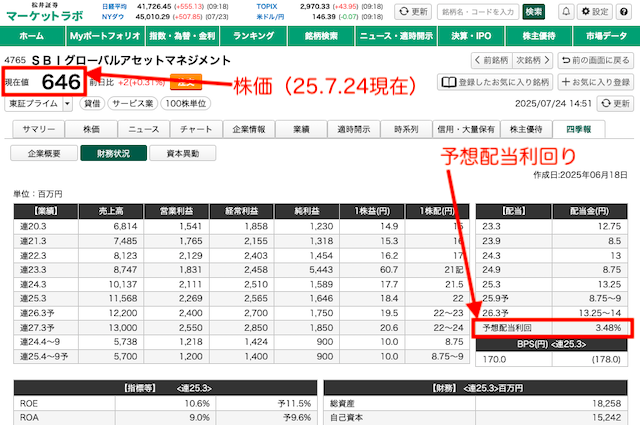Viewport: 640px width, 425px height.
Task: Click the 自己資本 row label
Action: click(346, 418)
